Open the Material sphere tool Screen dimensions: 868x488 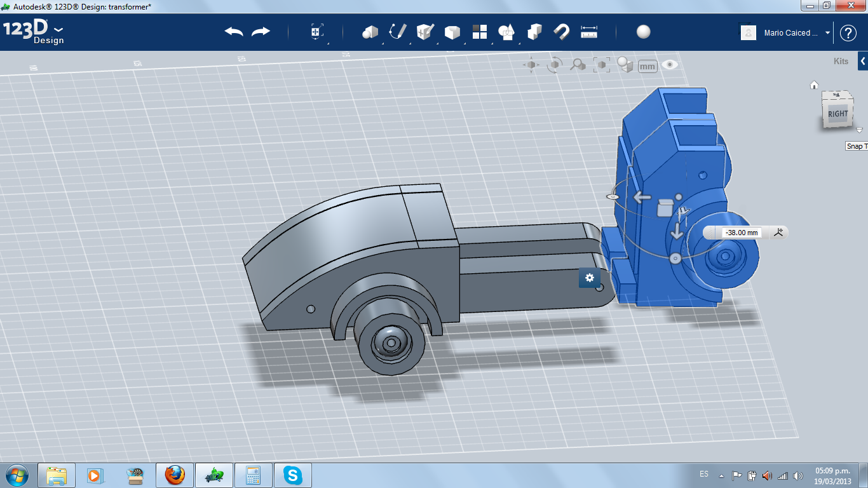[x=644, y=32]
